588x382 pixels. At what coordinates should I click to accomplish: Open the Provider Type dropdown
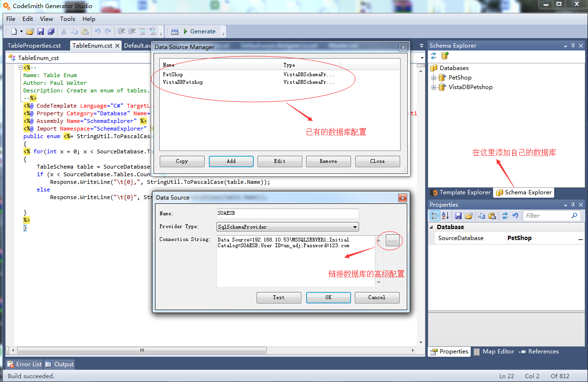(x=355, y=227)
